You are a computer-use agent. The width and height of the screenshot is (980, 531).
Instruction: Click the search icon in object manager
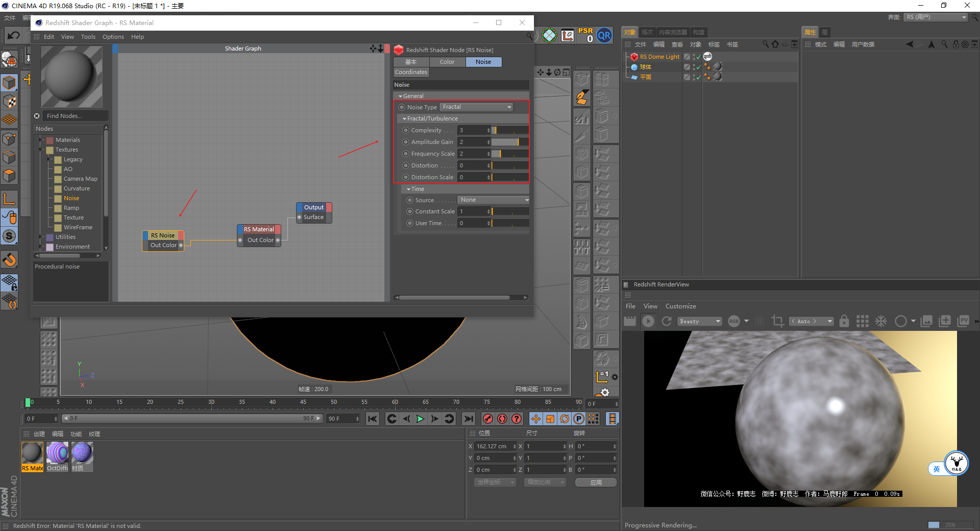[766, 44]
